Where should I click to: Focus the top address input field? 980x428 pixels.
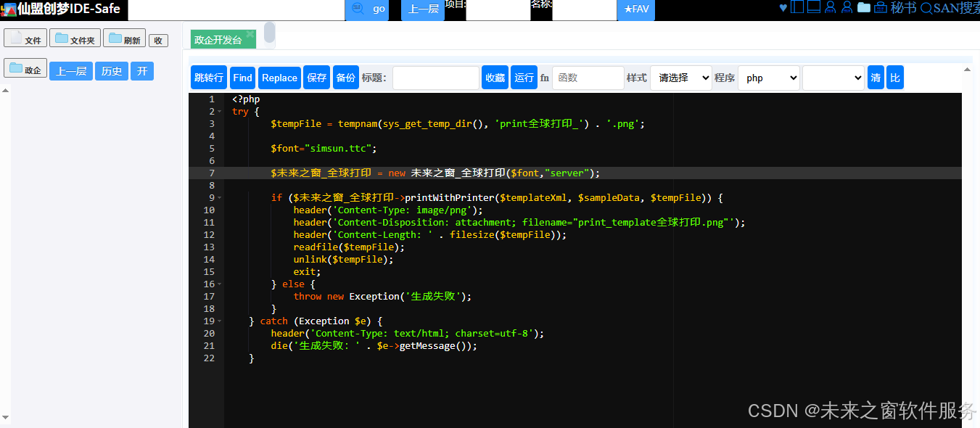point(236,10)
